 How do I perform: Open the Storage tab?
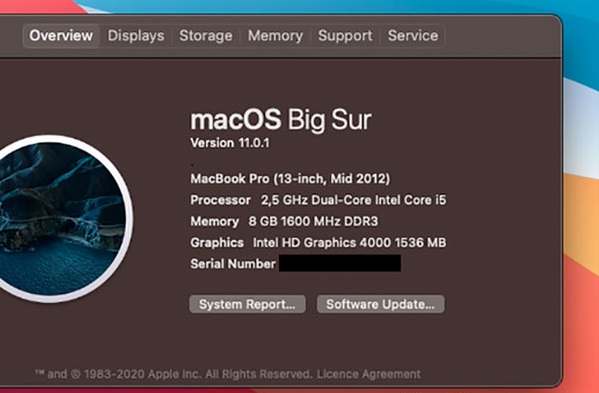click(x=206, y=36)
